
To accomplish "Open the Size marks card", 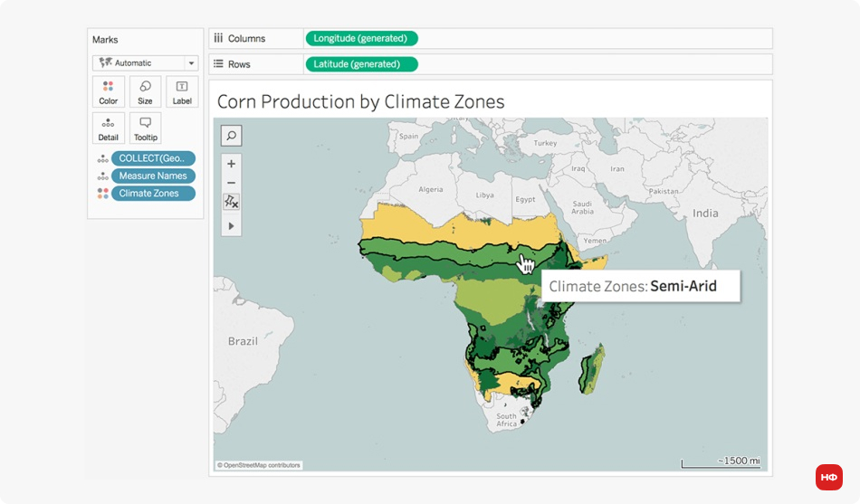I will click(145, 92).
